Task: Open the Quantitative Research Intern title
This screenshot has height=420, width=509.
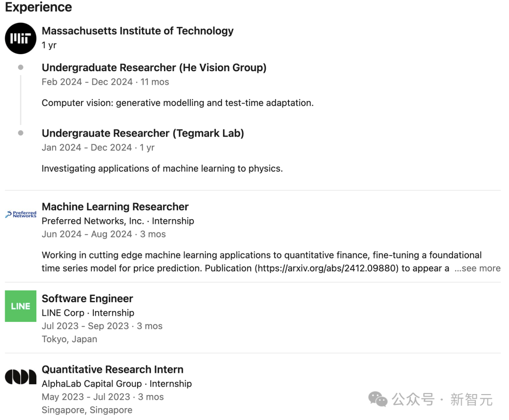Action: [113, 370]
